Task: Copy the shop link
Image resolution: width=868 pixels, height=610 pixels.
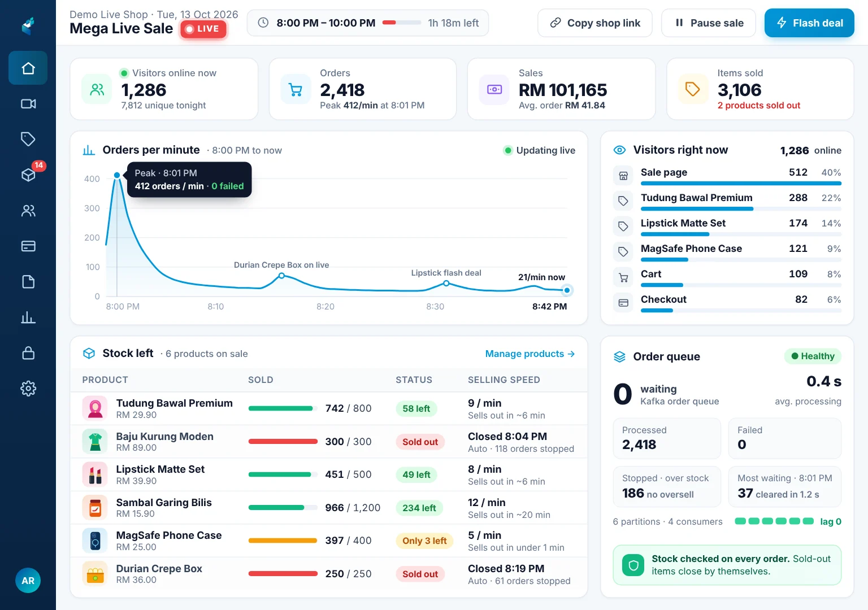Action: point(595,23)
